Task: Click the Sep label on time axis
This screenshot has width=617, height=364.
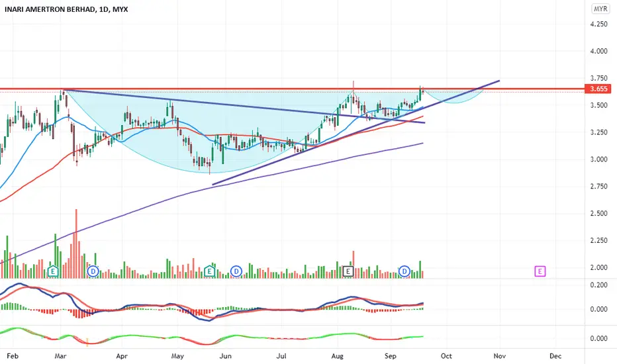Action: coord(390,356)
